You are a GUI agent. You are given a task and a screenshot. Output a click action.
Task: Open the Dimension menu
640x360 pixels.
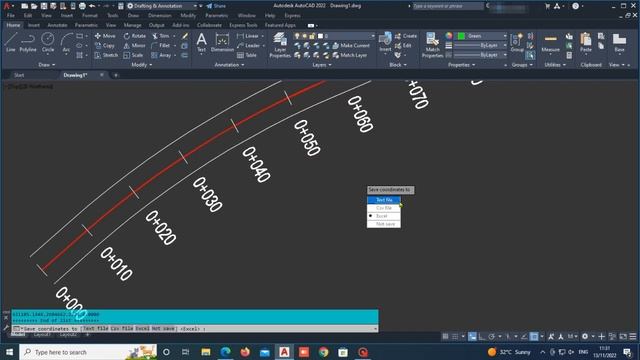(x=160, y=16)
